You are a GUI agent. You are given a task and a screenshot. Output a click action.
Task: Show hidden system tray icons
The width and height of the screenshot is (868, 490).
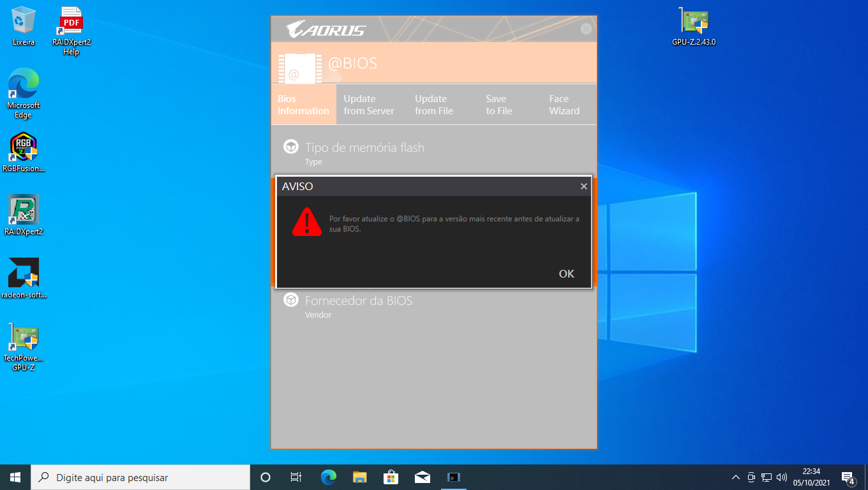736,477
